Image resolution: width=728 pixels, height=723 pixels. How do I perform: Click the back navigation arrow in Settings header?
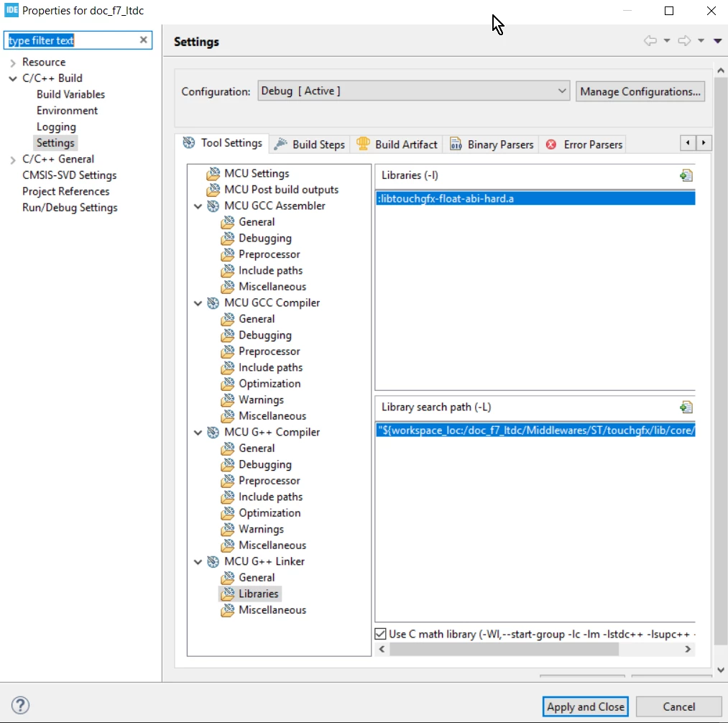[650, 41]
